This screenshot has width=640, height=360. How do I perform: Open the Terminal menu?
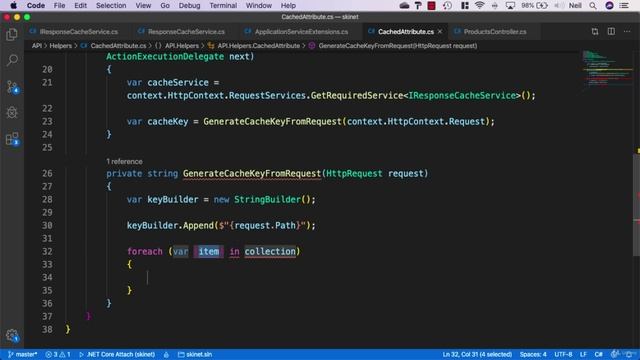tap(223, 5)
